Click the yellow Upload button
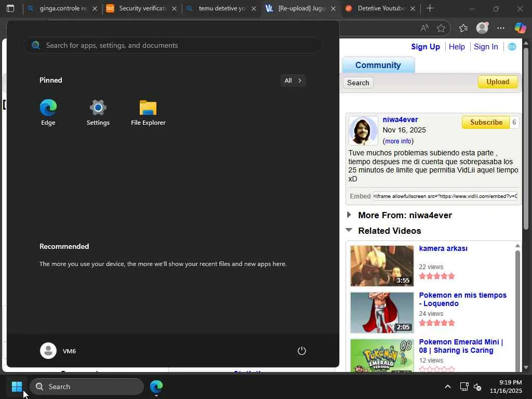The width and height of the screenshot is (532, 399). 498,82
